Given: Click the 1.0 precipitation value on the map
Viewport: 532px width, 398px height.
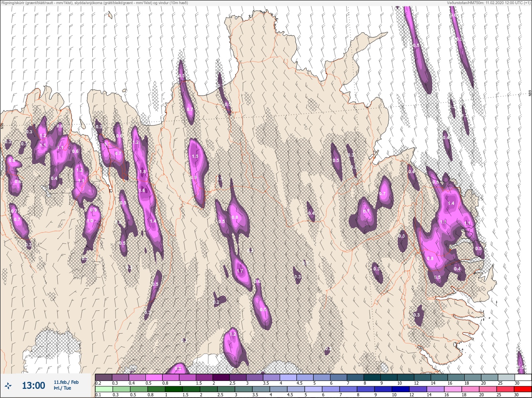Looking at the screenshot, I should coord(90,221).
